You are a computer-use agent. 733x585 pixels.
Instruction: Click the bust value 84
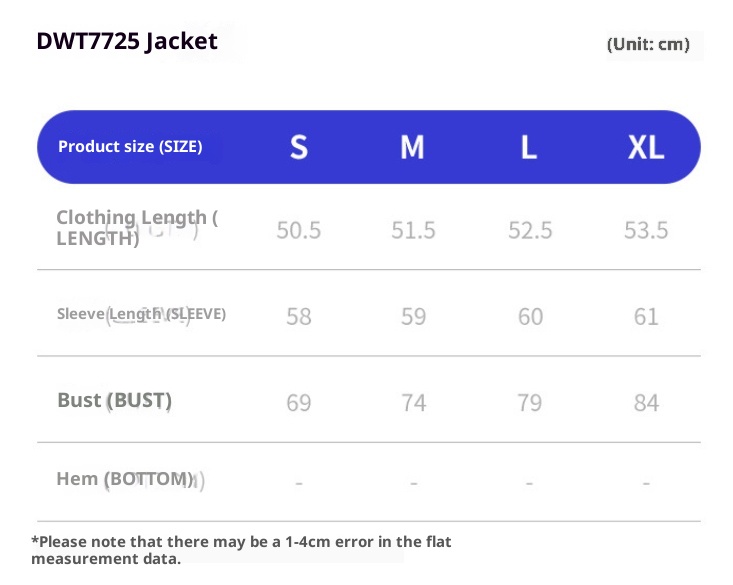(x=646, y=403)
